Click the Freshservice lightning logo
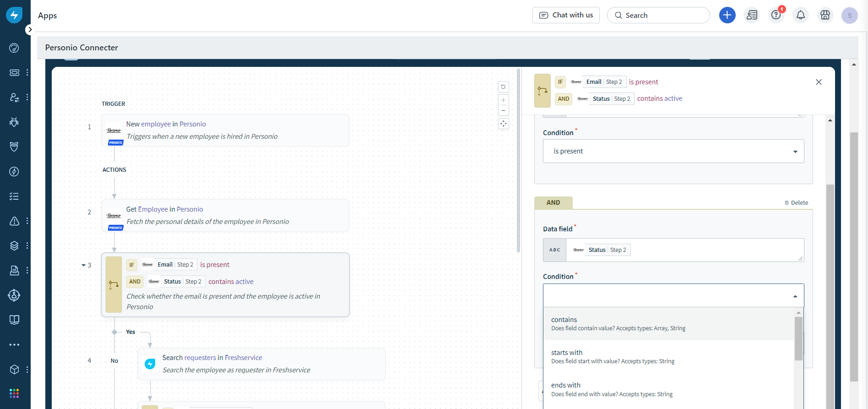Screen dimensions: 868x409 (x=14, y=15)
